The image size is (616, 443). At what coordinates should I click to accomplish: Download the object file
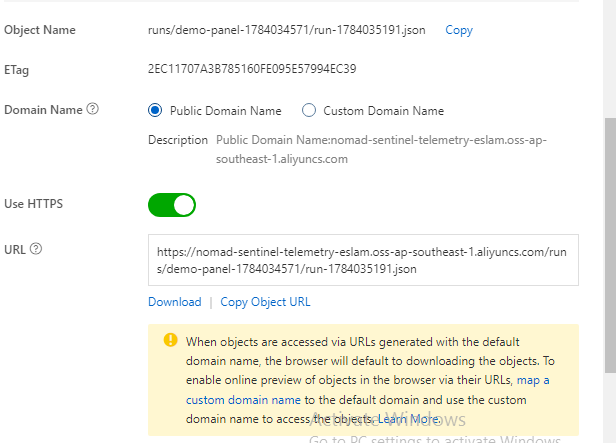pos(174,302)
